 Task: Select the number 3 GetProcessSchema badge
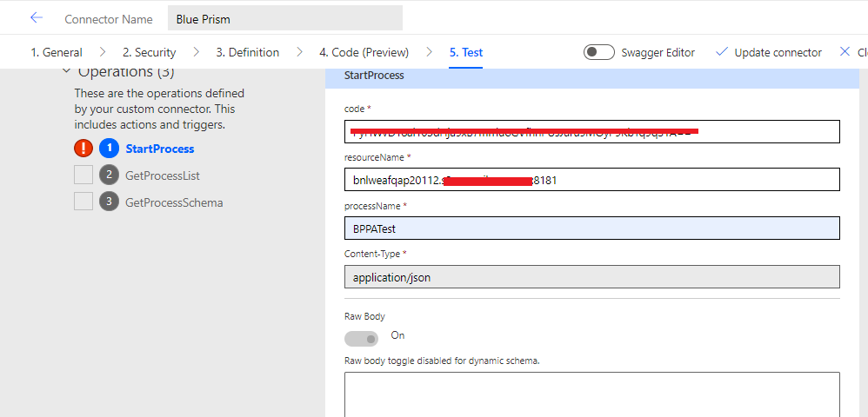tap(109, 202)
